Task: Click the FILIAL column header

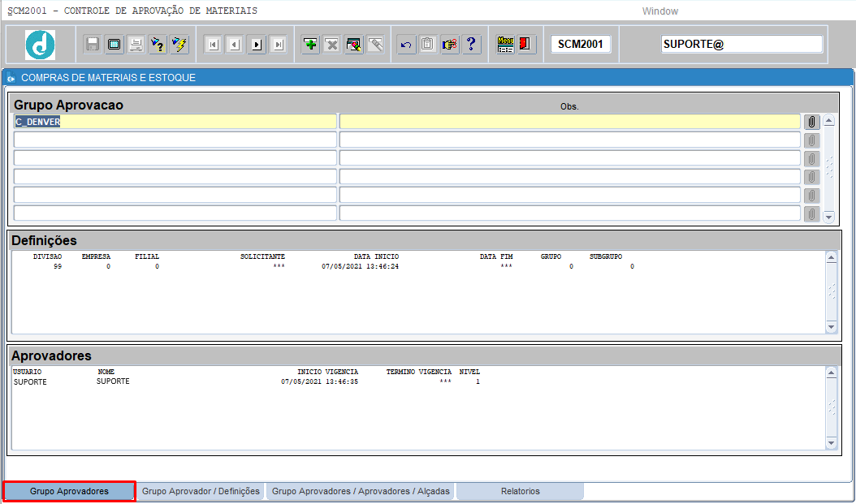Action: pos(147,256)
